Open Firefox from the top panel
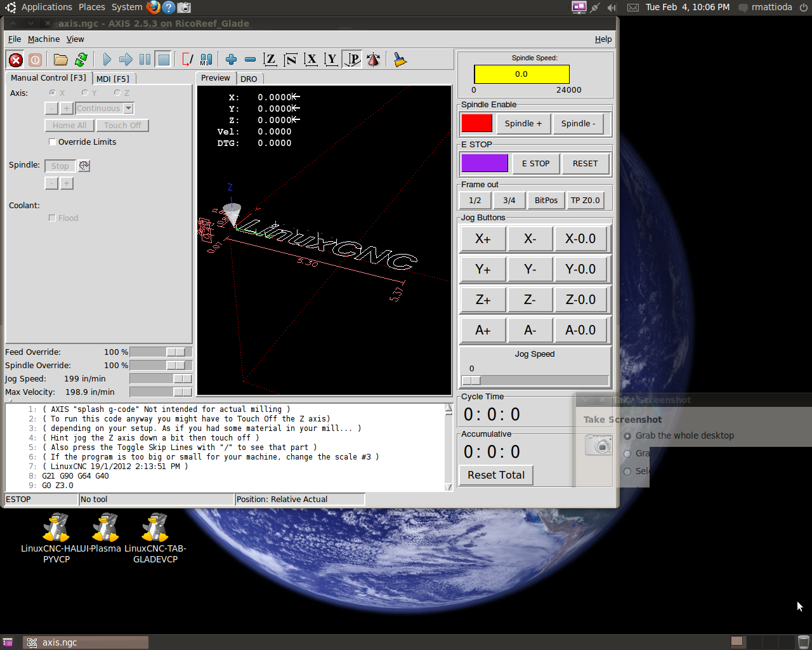 153,7
